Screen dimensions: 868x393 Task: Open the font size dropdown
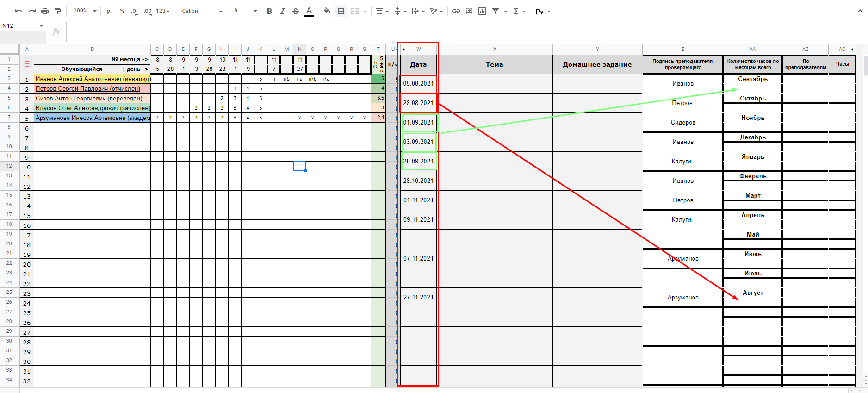pos(245,11)
